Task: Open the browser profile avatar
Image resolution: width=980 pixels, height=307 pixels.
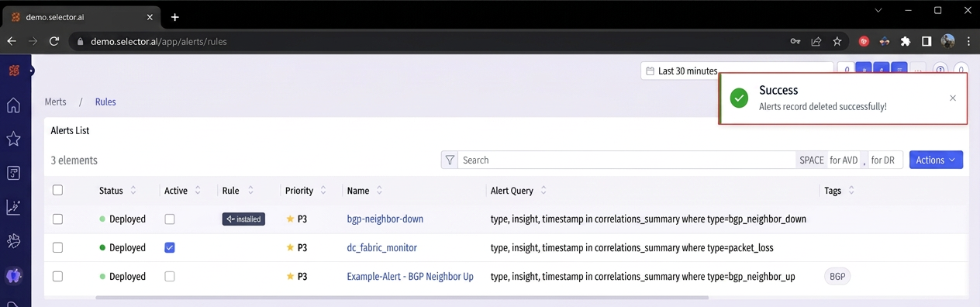Action: 947,41
